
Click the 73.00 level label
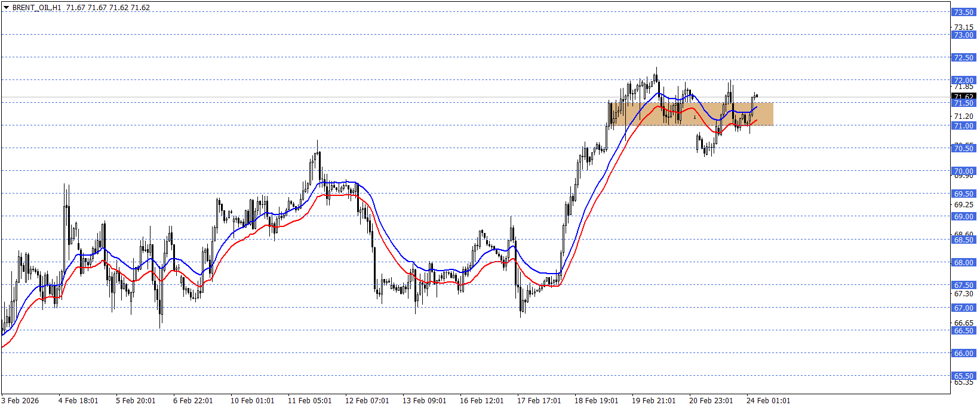963,35
